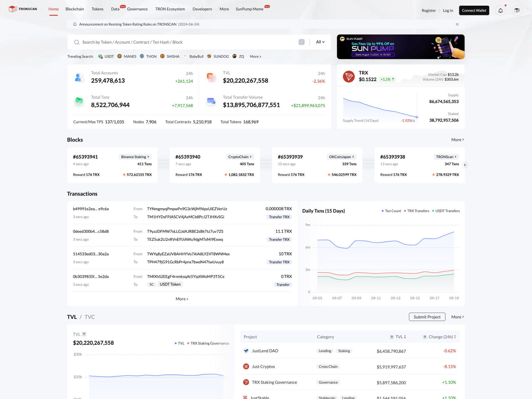Toggle TRX Staking Governance legend series
The width and height of the screenshot is (532, 399).
pos(208,343)
